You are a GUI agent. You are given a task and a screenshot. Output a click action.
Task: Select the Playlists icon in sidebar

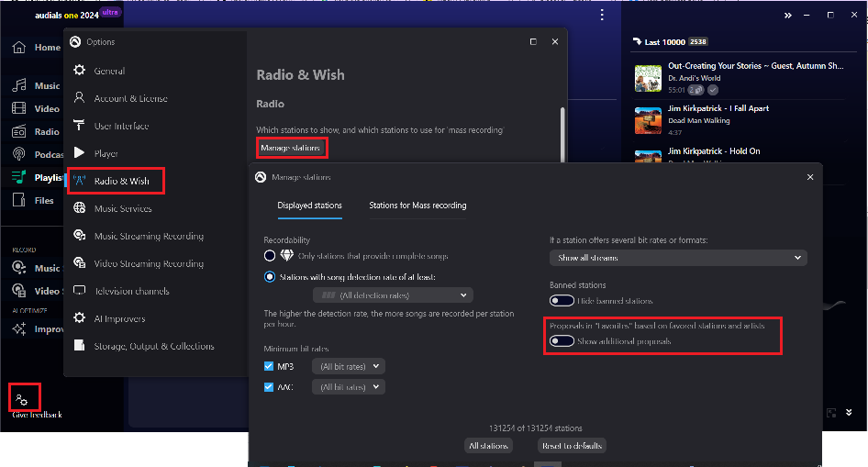(19, 177)
